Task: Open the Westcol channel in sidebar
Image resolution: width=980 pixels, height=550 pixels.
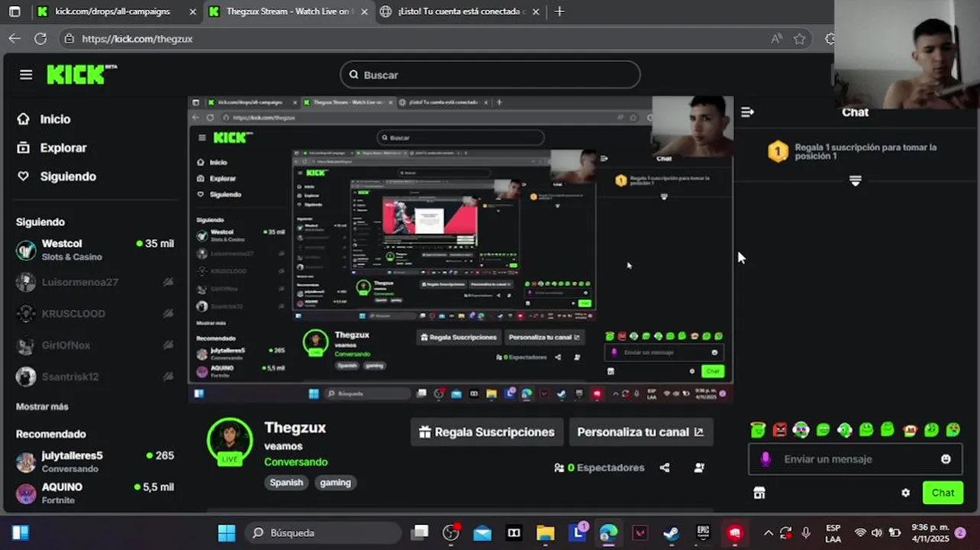Action: (95, 250)
